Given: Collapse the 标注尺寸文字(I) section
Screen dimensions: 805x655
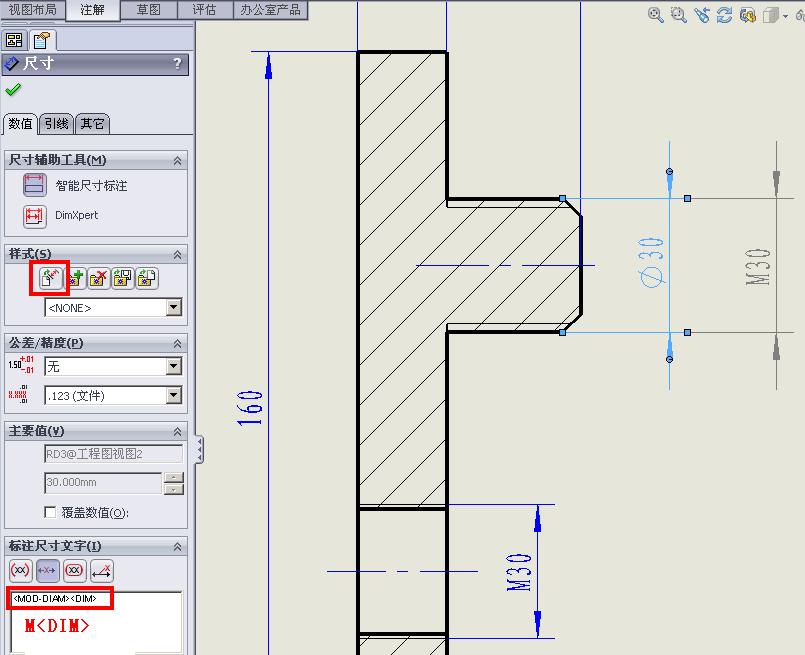Looking at the screenshot, I should (178, 546).
